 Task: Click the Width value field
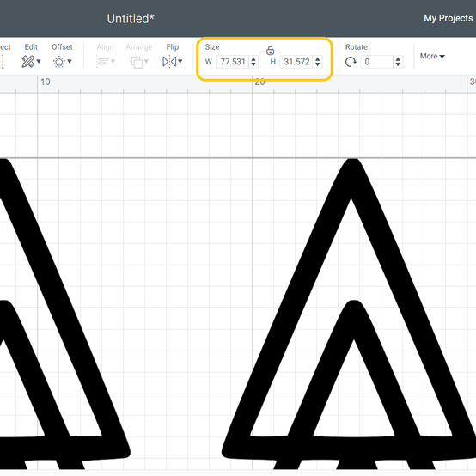pos(233,62)
